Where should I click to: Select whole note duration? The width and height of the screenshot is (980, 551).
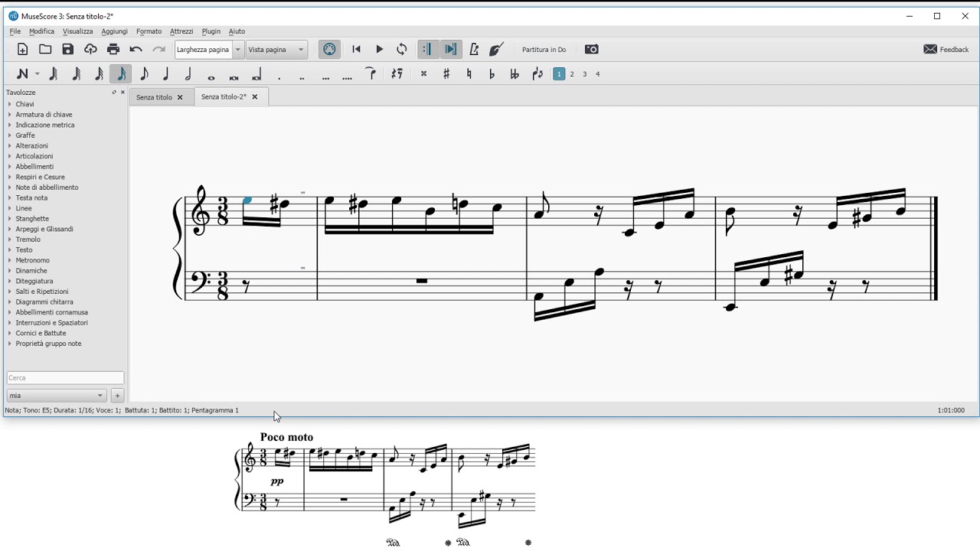211,77
